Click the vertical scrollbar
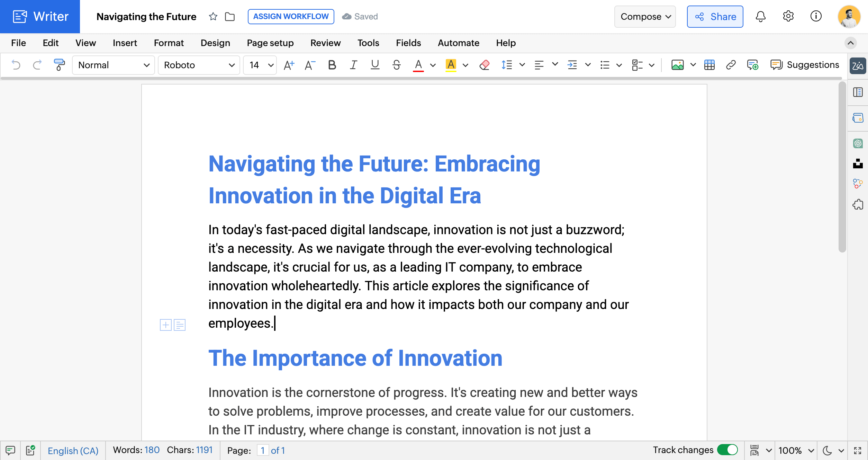868x460 pixels. pos(842,167)
